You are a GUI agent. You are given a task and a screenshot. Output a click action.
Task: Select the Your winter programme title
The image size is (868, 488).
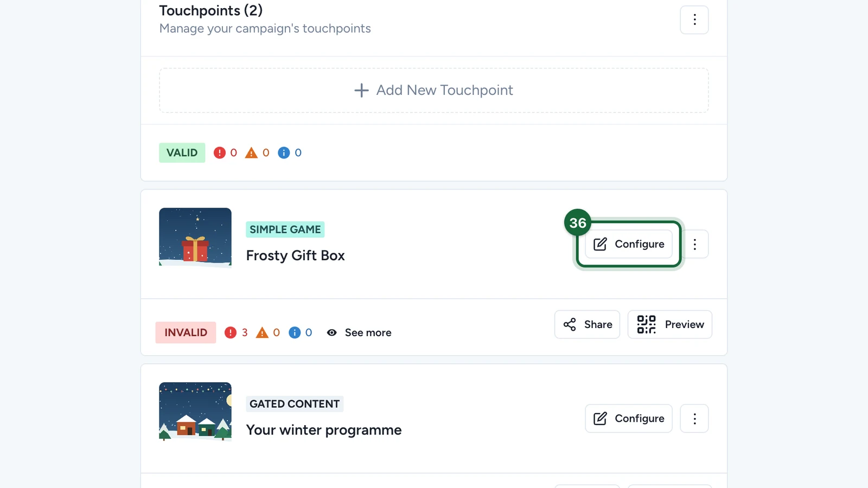point(324,430)
